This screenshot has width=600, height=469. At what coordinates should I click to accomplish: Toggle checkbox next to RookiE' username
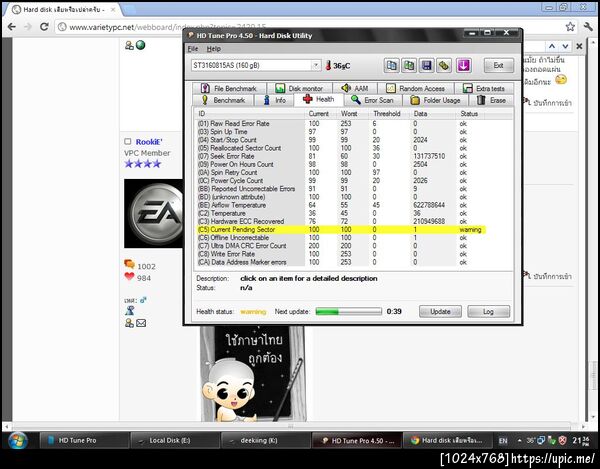point(128,142)
